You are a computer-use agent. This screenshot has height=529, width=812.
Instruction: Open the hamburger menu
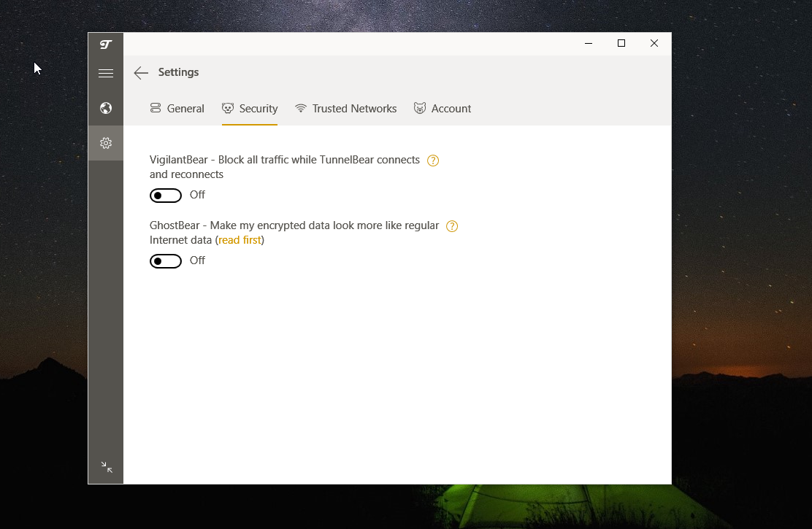point(106,74)
